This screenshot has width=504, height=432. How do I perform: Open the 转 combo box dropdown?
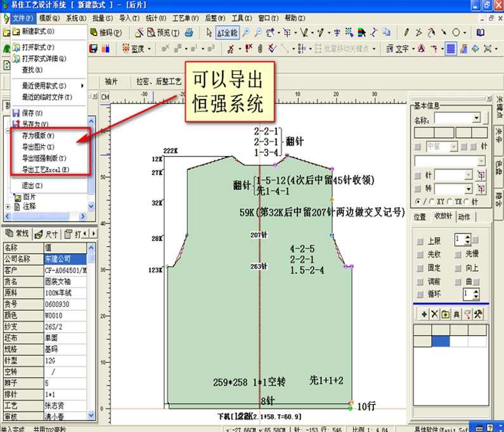coord(468,188)
